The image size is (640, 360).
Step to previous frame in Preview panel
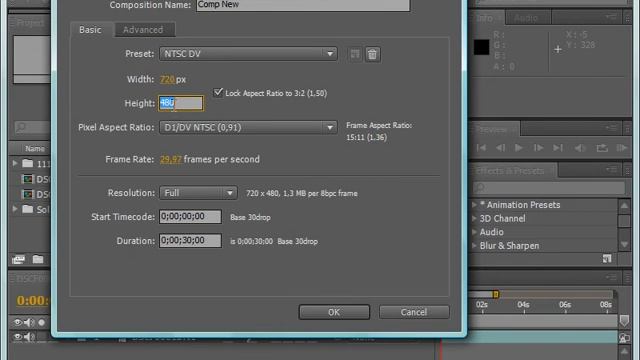500,148
